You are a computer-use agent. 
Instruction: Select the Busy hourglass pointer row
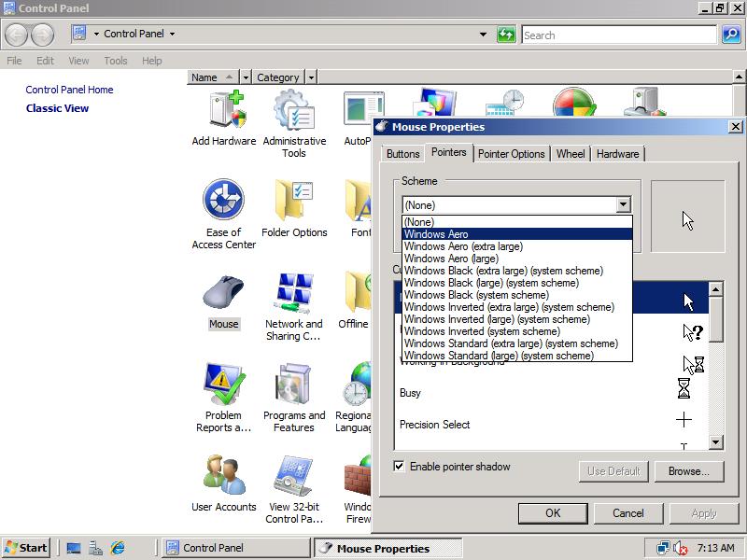(x=551, y=392)
